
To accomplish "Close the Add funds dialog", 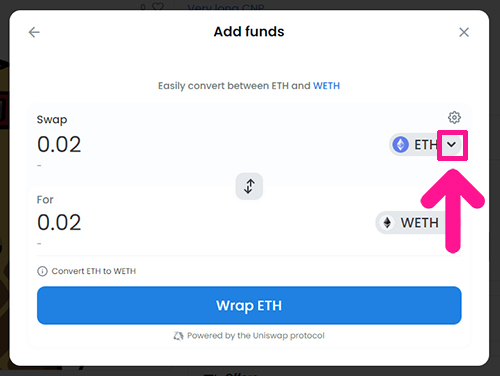I will (464, 32).
